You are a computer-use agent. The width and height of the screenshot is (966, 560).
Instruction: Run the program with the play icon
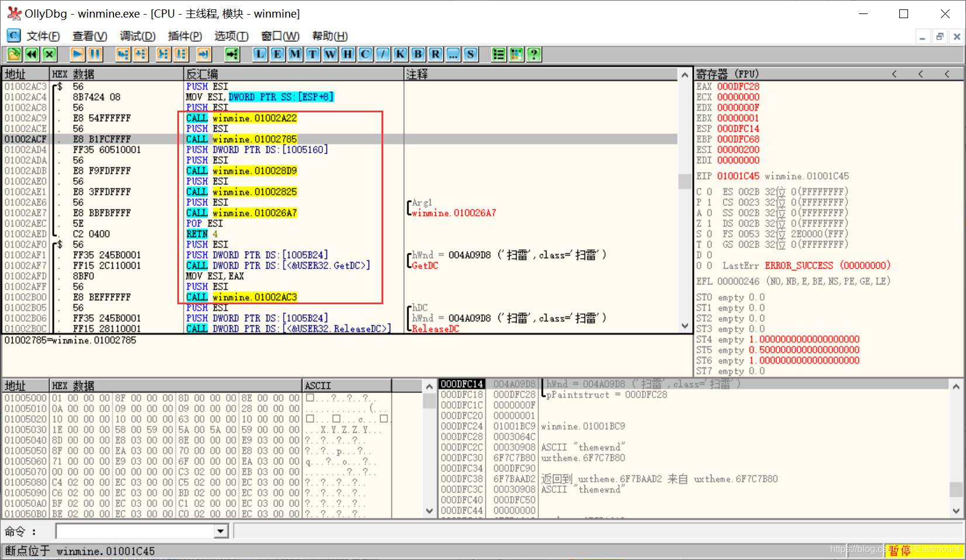tap(77, 54)
